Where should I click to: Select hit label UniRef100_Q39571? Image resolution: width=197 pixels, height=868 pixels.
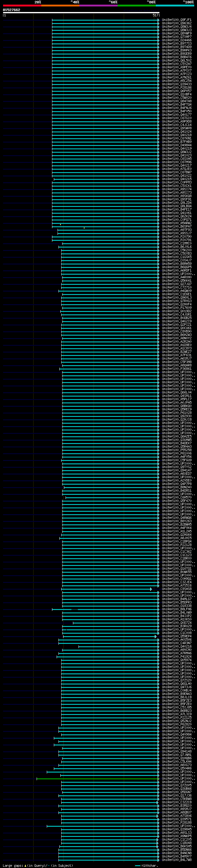(176, 819)
